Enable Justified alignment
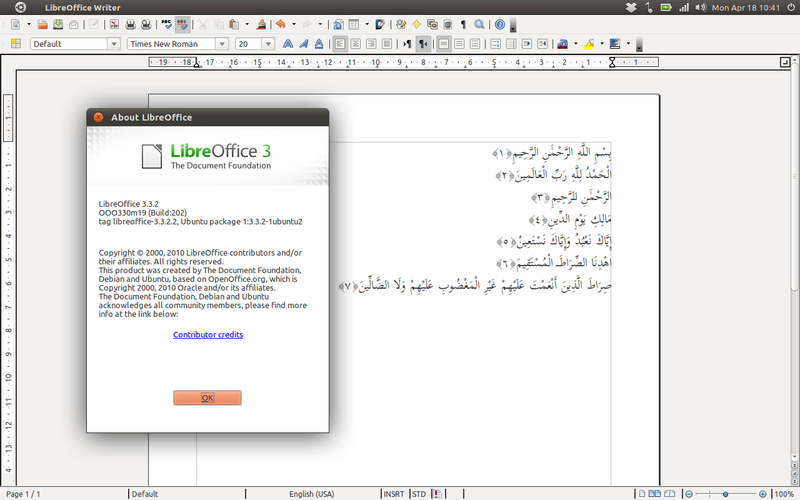This screenshot has height=500, width=800. [387, 44]
